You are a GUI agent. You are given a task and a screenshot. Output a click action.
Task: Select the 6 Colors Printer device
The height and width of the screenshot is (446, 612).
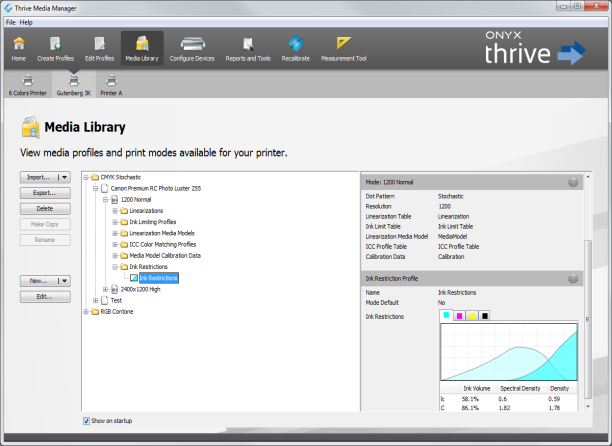click(28, 85)
